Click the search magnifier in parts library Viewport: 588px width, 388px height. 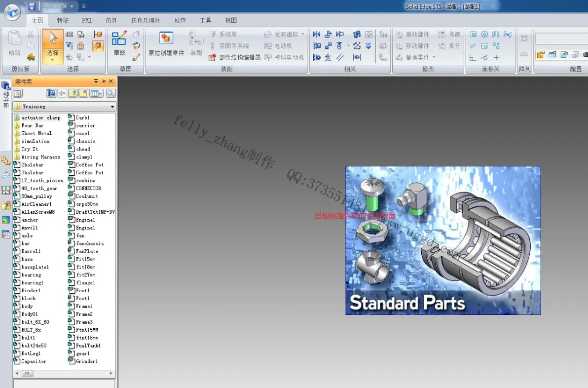coord(110,93)
